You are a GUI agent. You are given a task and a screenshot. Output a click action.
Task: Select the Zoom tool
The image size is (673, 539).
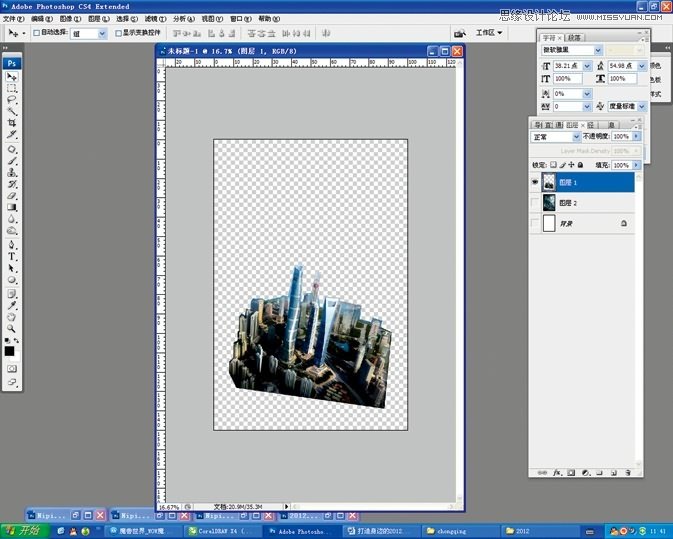coord(12,329)
